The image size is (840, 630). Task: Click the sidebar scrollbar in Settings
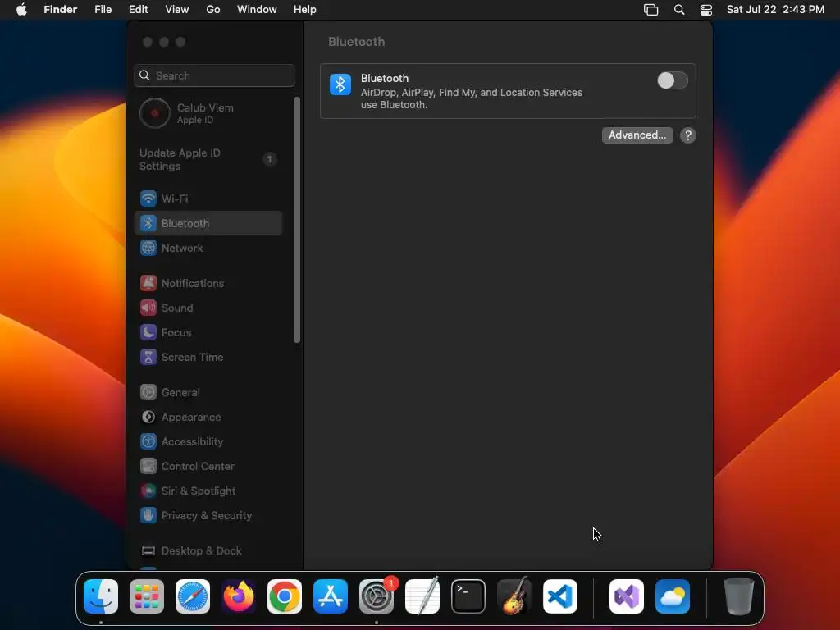click(297, 220)
